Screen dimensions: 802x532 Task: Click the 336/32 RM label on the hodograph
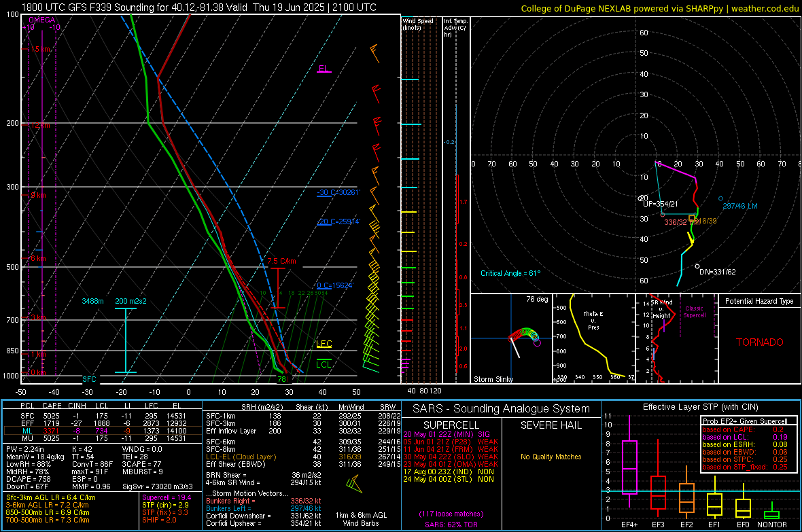click(681, 223)
